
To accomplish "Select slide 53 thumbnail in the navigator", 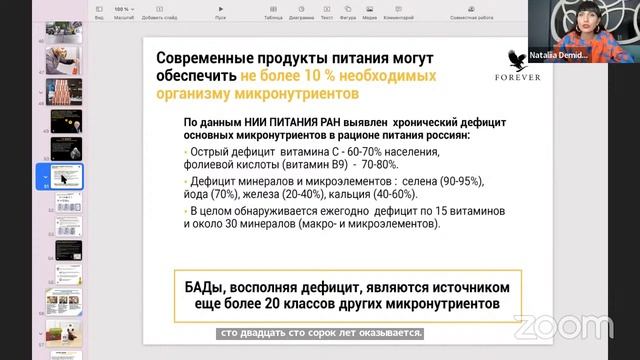I will point(69,227).
